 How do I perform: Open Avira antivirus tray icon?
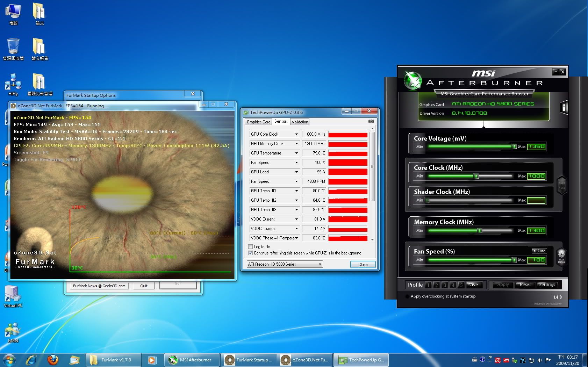497,360
